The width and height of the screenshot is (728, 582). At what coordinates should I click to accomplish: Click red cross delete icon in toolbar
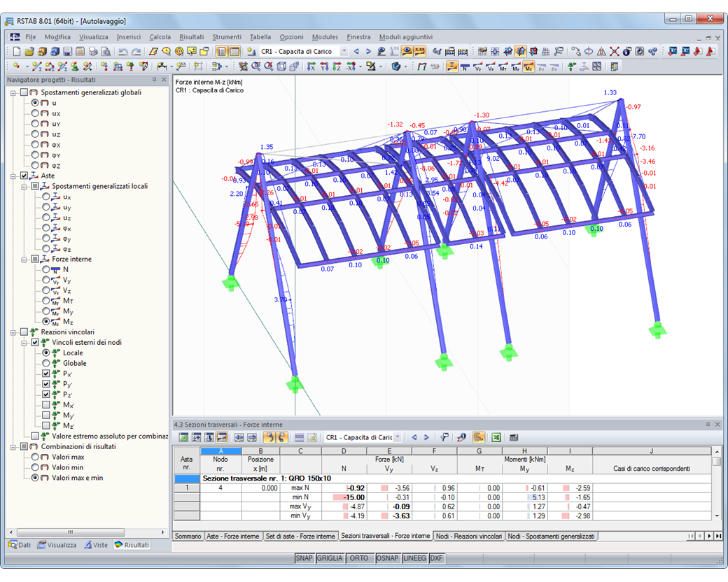615,52
